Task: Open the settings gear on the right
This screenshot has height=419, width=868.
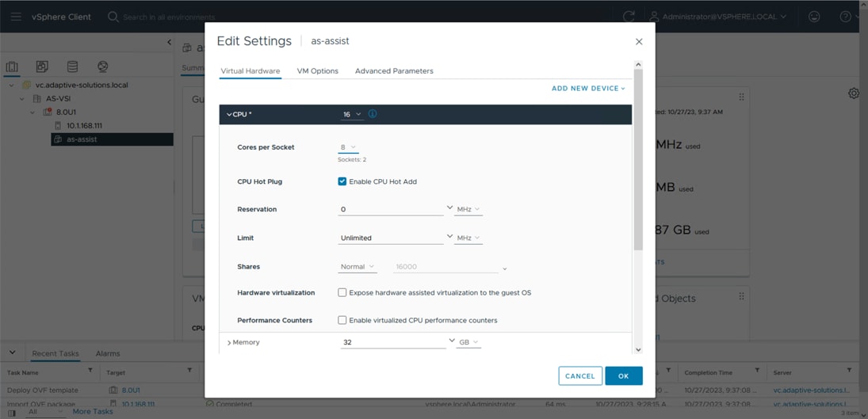Action: pos(854,93)
